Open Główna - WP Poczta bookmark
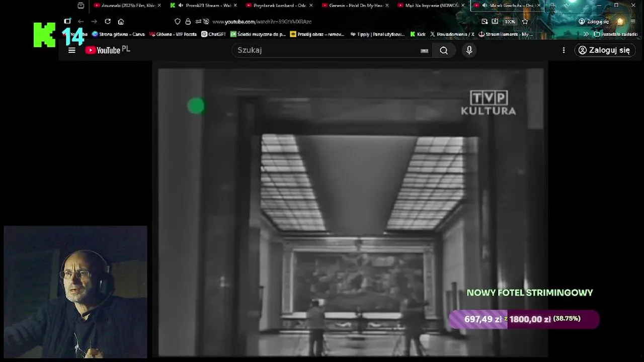Viewport: 644px width, 362px height. click(173, 34)
